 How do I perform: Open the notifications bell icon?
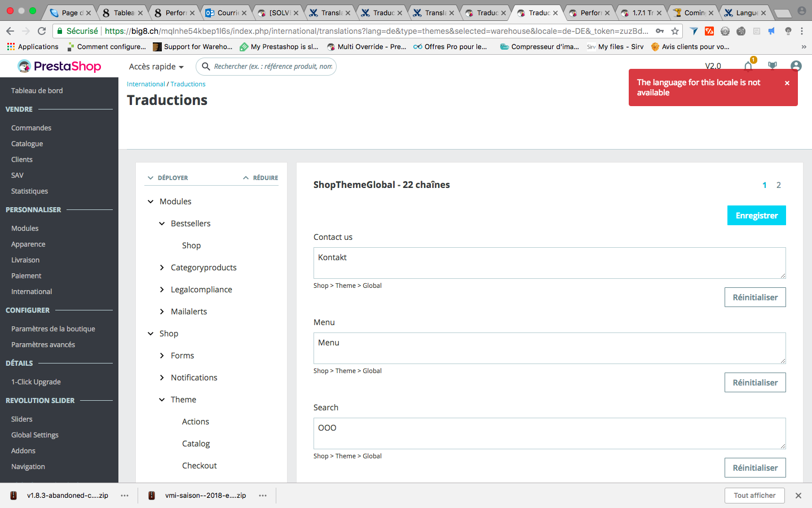point(748,66)
